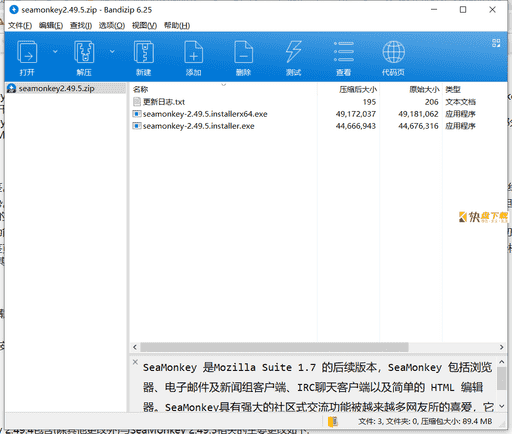Minimize the Bandizip window
The image size is (512, 434).
(x=434, y=10)
